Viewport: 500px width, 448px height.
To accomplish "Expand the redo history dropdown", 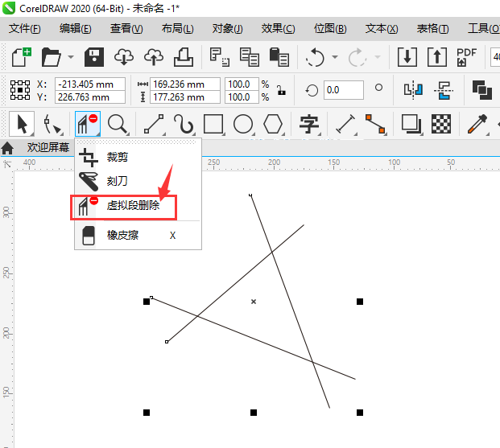I will (378, 57).
